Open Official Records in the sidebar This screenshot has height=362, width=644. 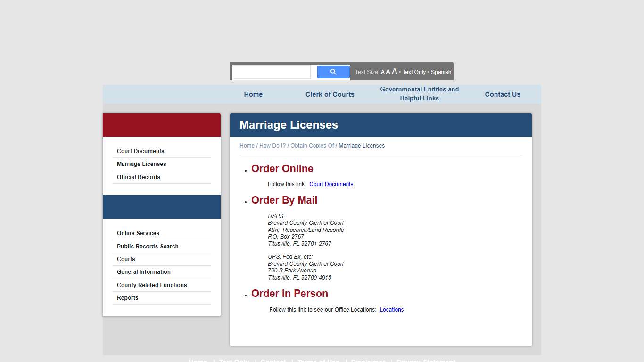click(x=138, y=177)
